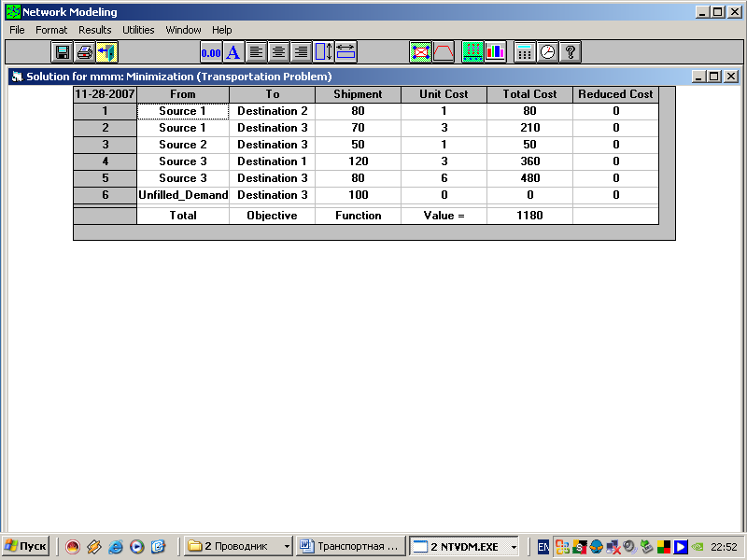
Task: Show the bar chart analysis icon
Action: 496,52
